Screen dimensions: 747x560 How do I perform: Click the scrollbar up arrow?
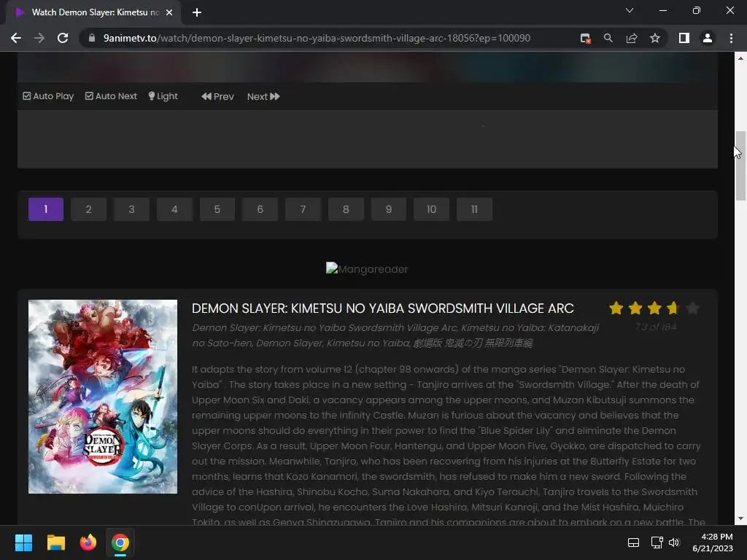tap(740, 58)
